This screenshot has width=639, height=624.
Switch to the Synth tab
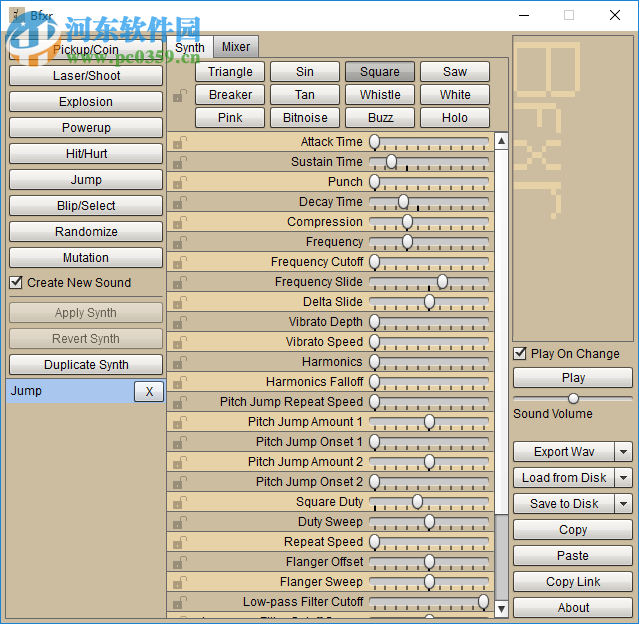(x=190, y=47)
